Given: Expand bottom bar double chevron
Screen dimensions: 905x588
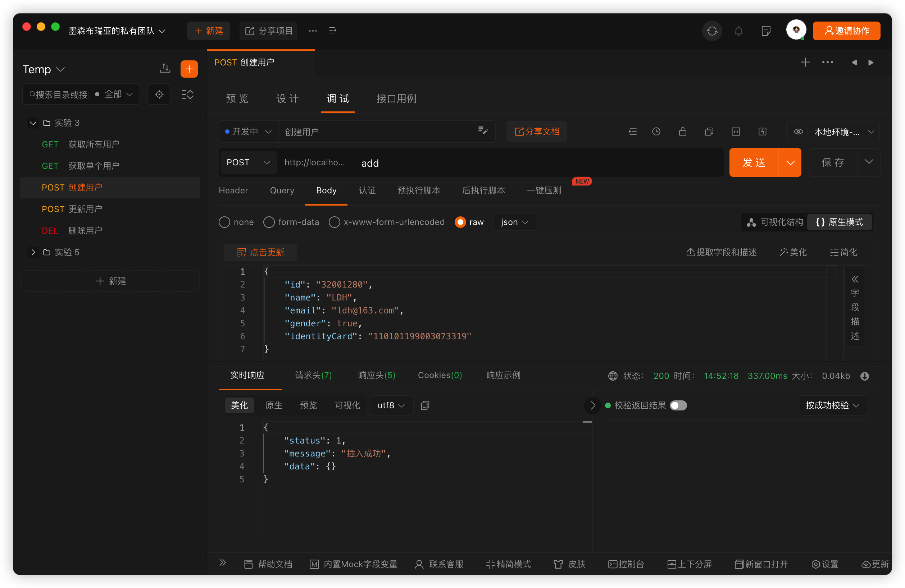Looking at the screenshot, I should coord(223,562).
